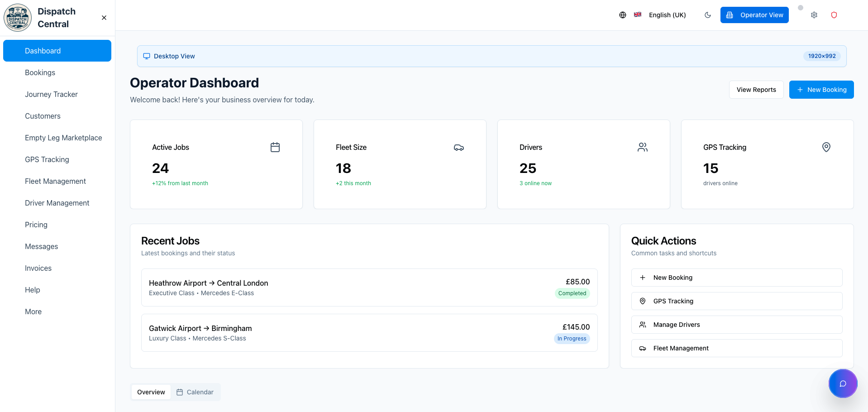Click the people icon in Drivers card
This screenshot has height=412, width=868.
(x=643, y=147)
